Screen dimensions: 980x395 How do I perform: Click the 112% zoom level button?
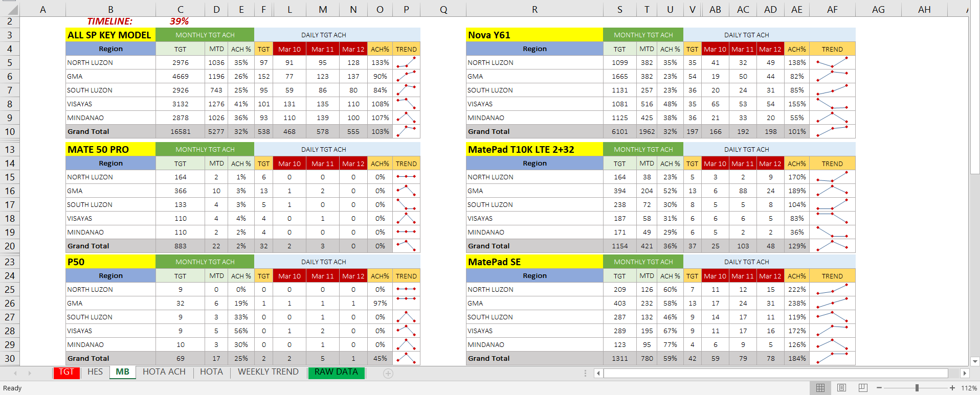969,388
